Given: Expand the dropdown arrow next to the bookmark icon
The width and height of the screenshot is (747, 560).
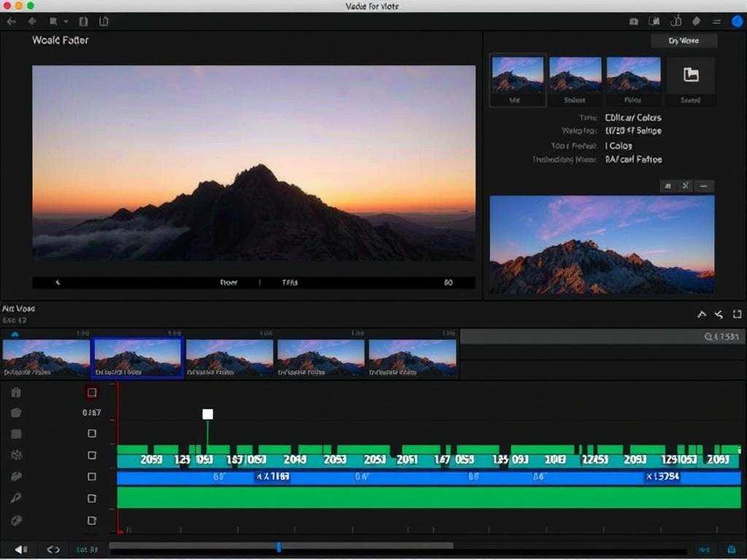Looking at the screenshot, I should (x=66, y=22).
